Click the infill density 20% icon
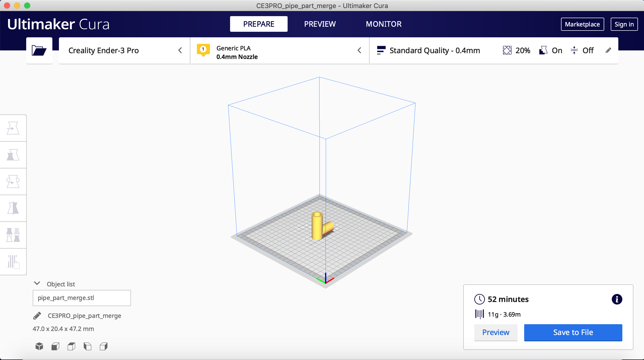Screen dimensions: 644x360 click(507, 50)
